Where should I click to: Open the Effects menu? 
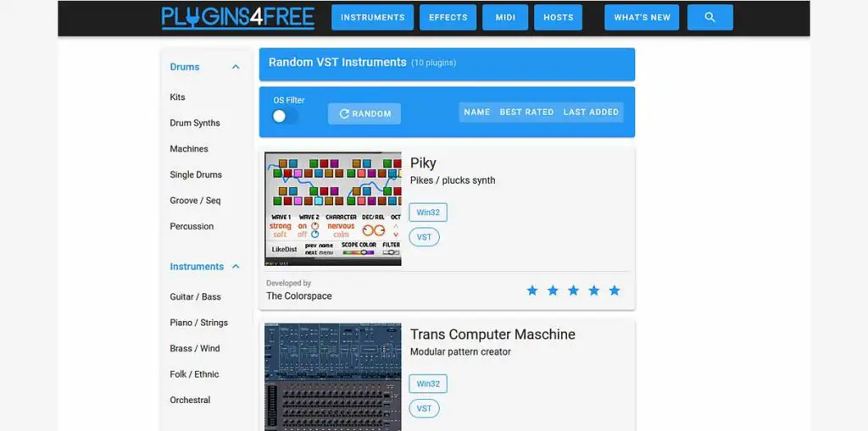click(448, 17)
